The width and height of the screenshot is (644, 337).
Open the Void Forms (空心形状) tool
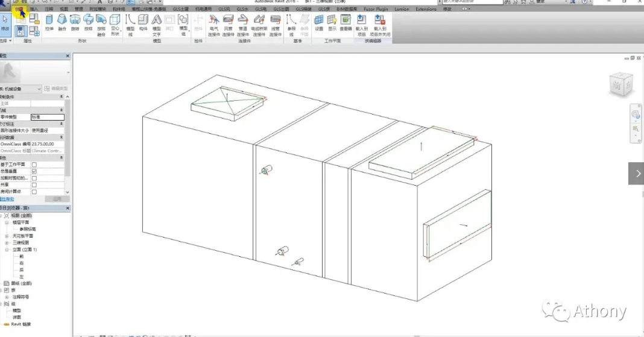115,25
